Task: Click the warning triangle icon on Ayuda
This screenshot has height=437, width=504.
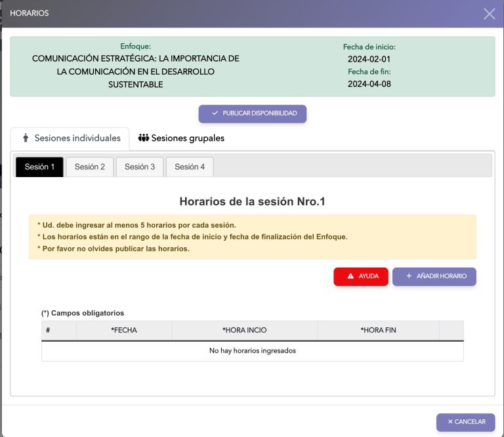Action: (350, 276)
